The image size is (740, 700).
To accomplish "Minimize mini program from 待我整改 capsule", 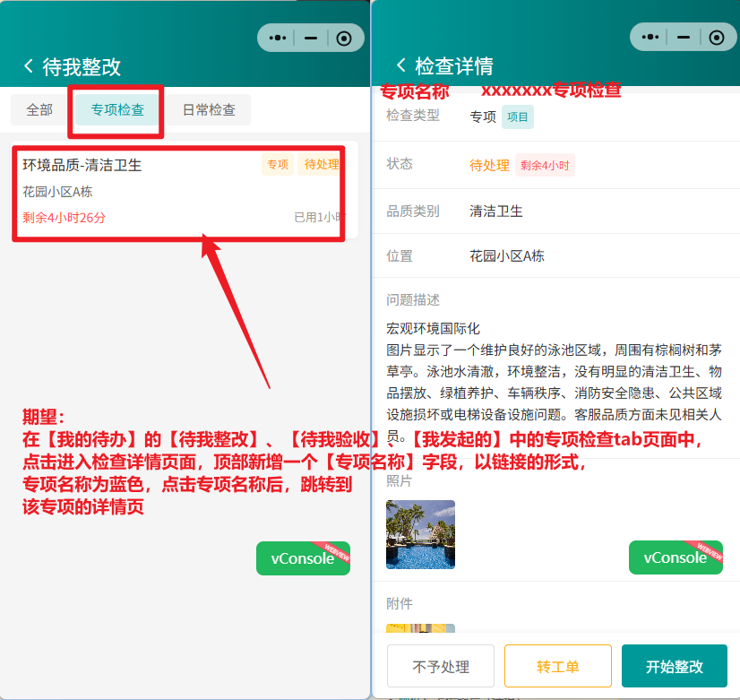I will tap(311, 38).
